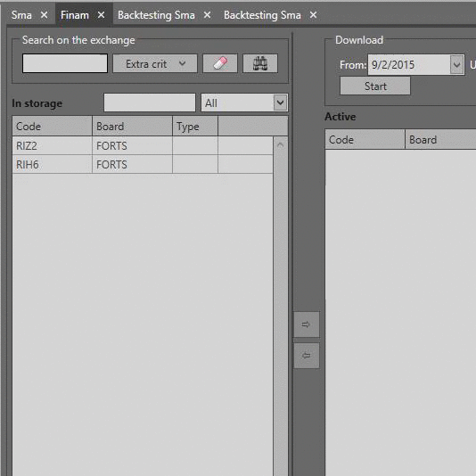
Task: Click the left arrow move-to-storage button
Action: (307, 356)
